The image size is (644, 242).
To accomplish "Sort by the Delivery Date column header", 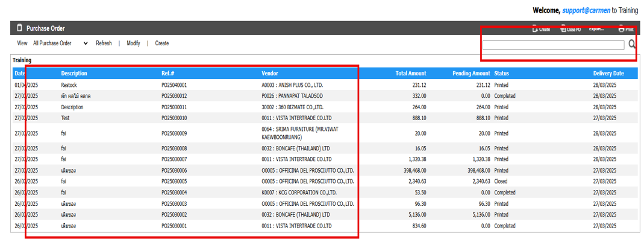I will point(608,74).
